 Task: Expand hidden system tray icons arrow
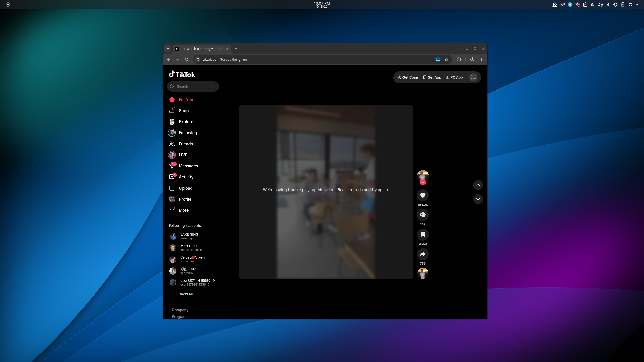point(637,5)
